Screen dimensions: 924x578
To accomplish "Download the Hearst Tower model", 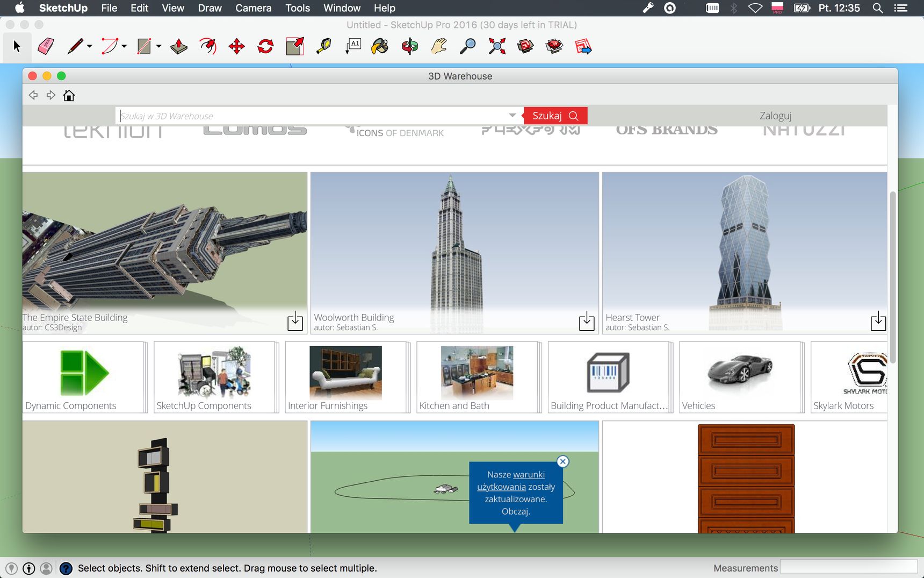I will 878,321.
